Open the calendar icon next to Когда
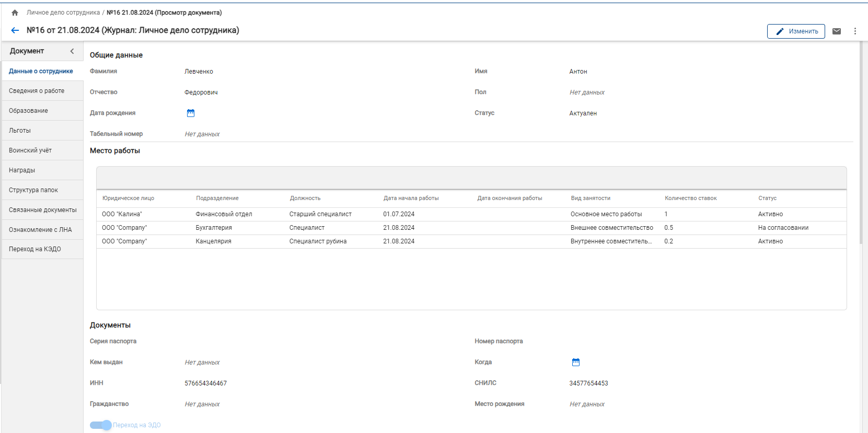The width and height of the screenshot is (868, 433). click(576, 362)
